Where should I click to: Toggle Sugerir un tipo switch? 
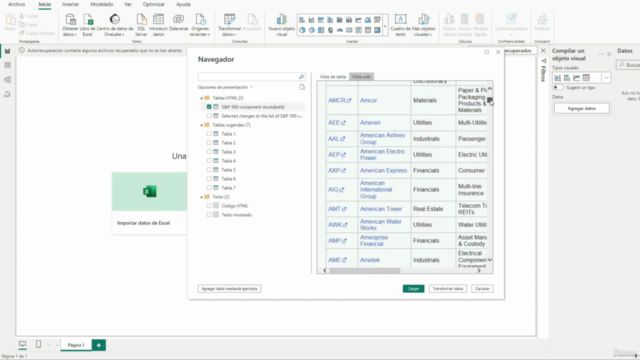558,88
